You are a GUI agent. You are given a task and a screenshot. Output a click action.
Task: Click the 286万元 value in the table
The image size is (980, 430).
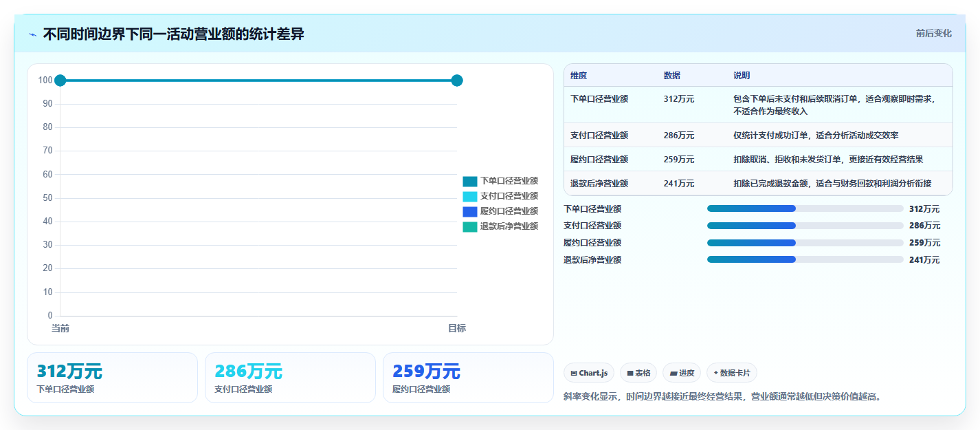679,136
